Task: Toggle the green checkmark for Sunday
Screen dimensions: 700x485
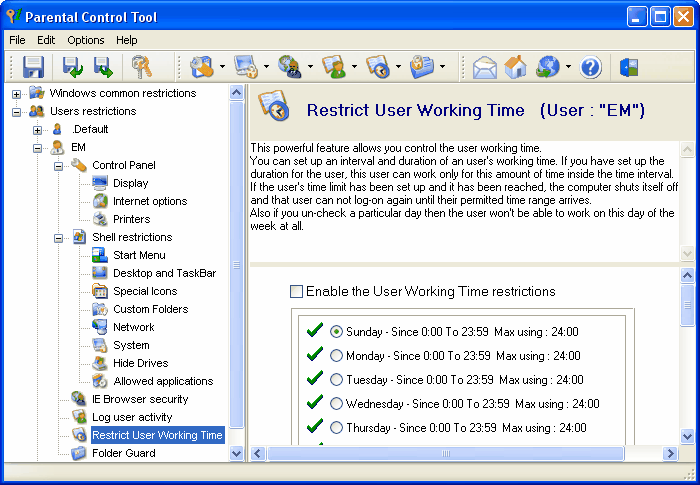Action: (315, 330)
